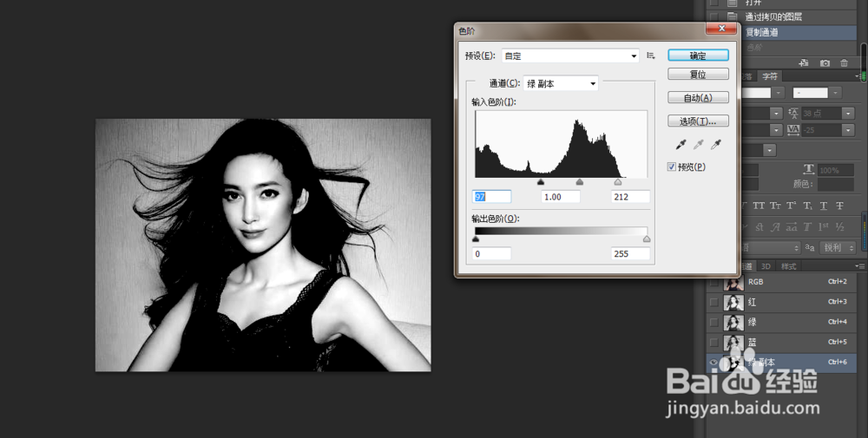The image size is (868, 438).
Task: Open the 锐利 anti-aliasing dropdown
Action: [x=838, y=248]
